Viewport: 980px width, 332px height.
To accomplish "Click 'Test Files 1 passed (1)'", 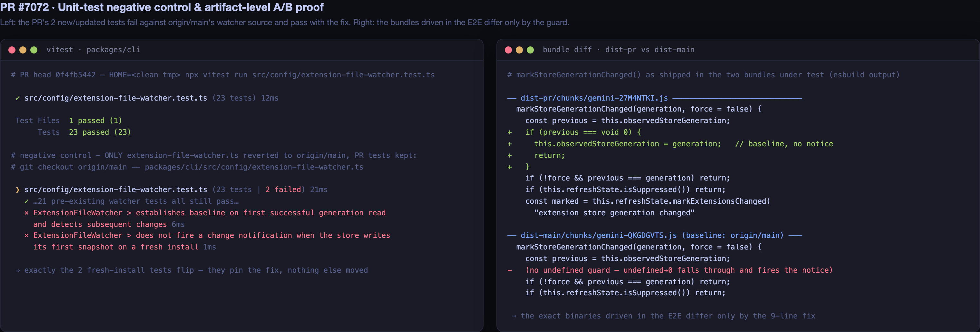I will (x=69, y=121).
